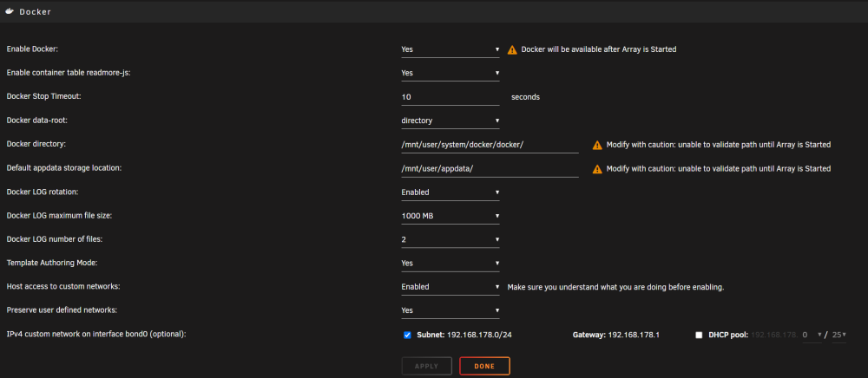868x378 pixels.
Task: Click the Docker directory label
Action: point(36,144)
